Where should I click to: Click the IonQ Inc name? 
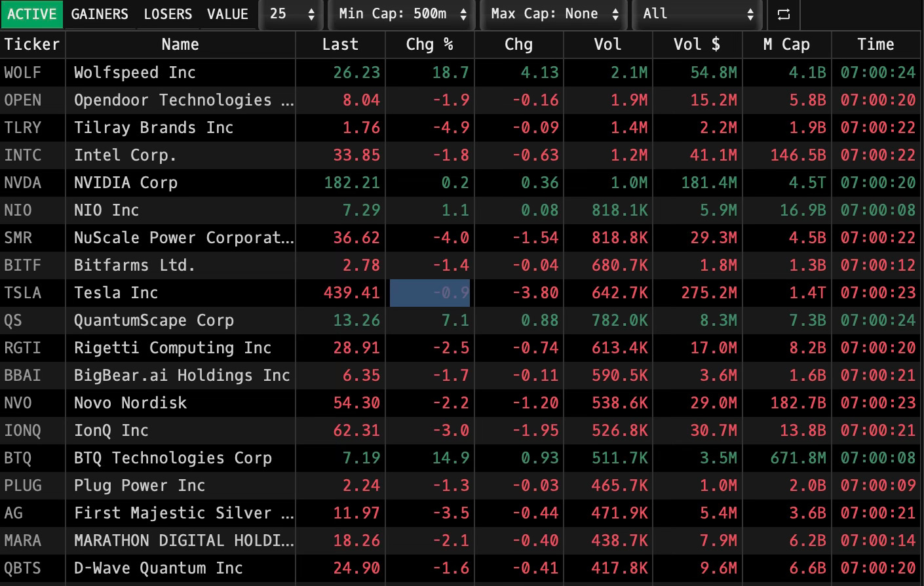111,431
